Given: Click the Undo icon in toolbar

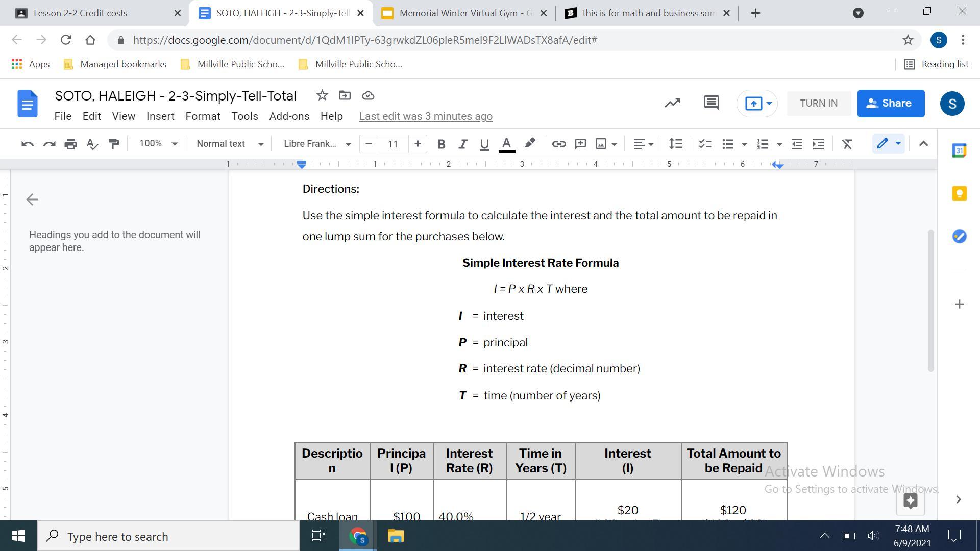Looking at the screenshot, I should coord(28,144).
